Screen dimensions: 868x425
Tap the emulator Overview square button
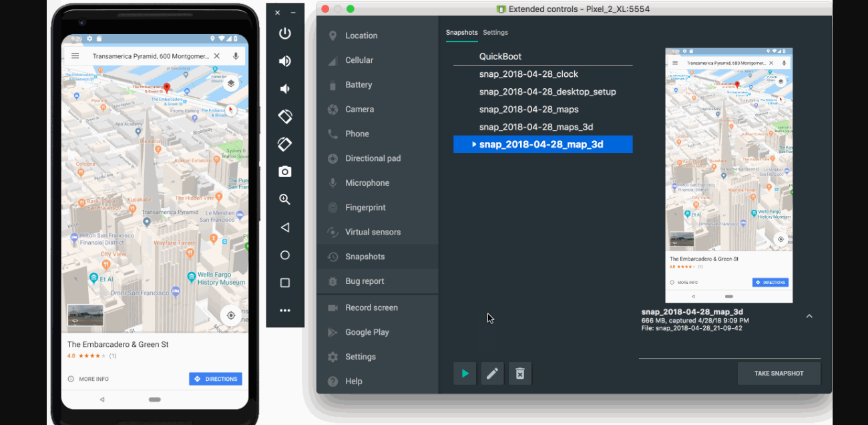coord(285,283)
